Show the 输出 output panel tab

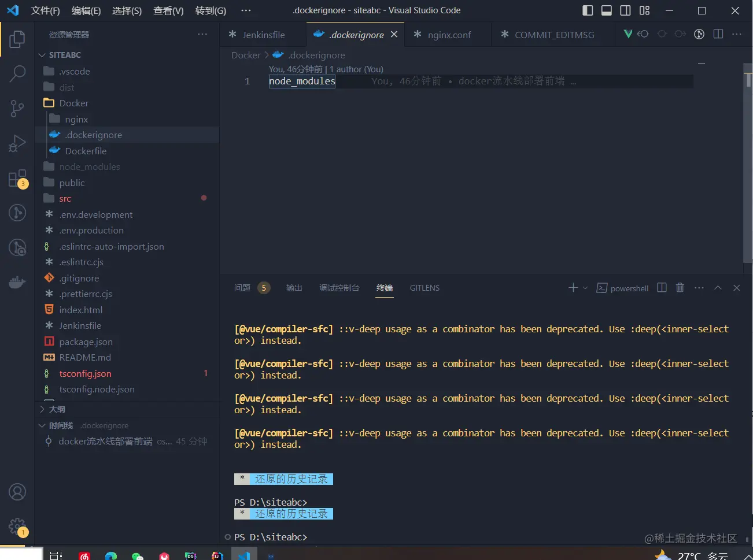click(294, 288)
